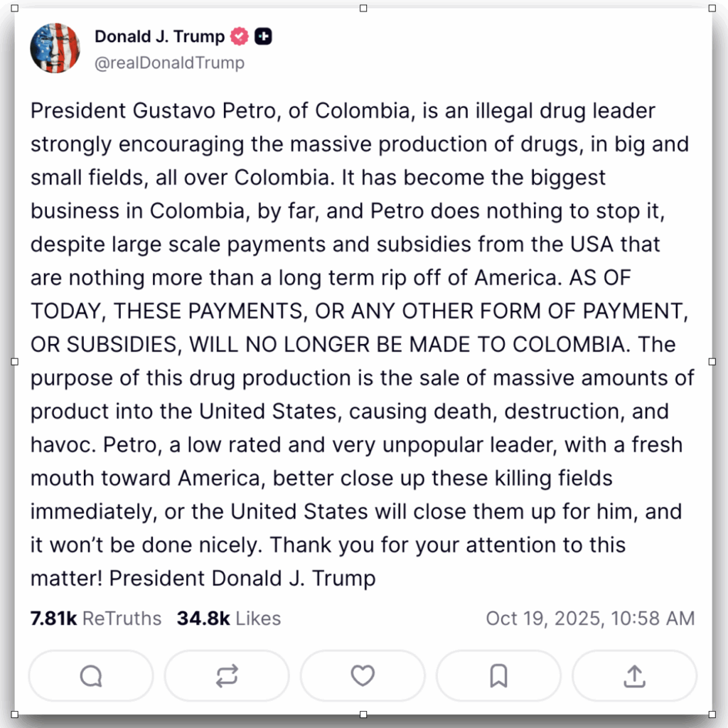728x728 pixels.
Task: Click the red verified checkmark badge
Action: [240, 36]
